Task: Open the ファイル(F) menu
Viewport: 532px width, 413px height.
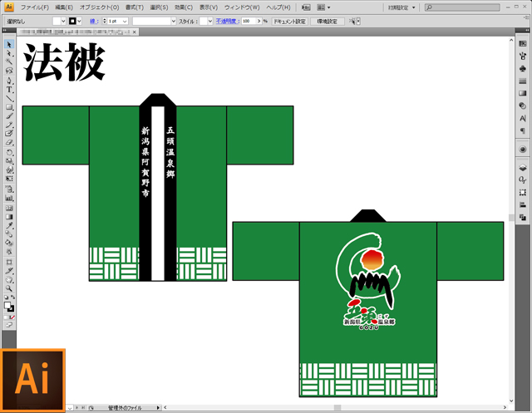Action: (35, 7)
